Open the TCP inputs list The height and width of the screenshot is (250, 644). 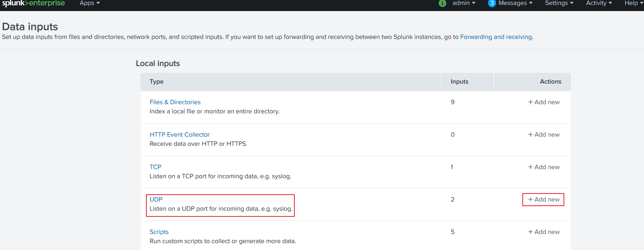point(156,167)
